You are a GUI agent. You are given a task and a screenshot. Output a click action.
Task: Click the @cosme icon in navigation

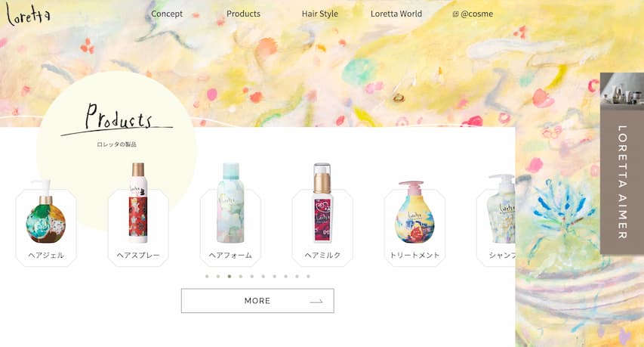(x=455, y=14)
